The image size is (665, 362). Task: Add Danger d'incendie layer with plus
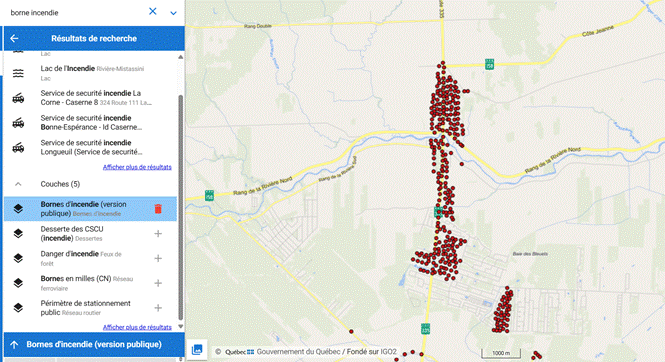158,258
